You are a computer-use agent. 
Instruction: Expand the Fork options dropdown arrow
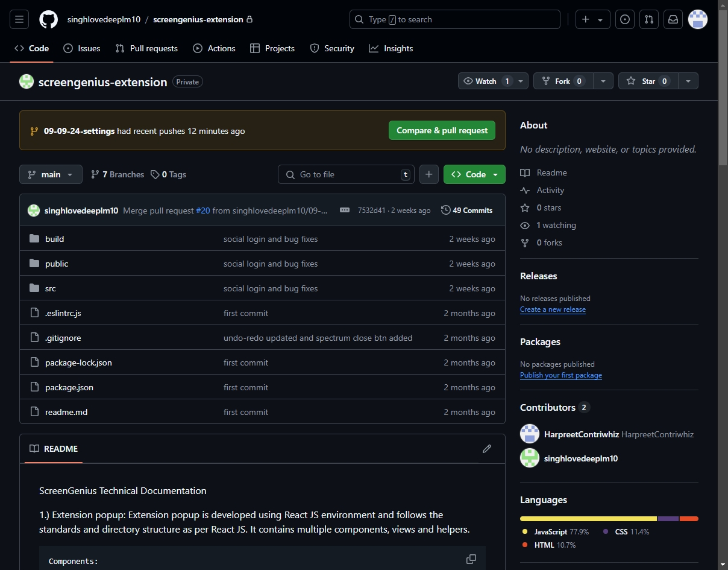pyautogui.click(x=603, y=81)
